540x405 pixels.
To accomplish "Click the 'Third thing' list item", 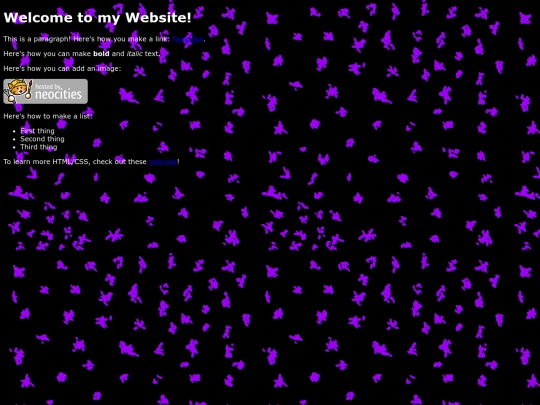I will [x=39, y=147].
